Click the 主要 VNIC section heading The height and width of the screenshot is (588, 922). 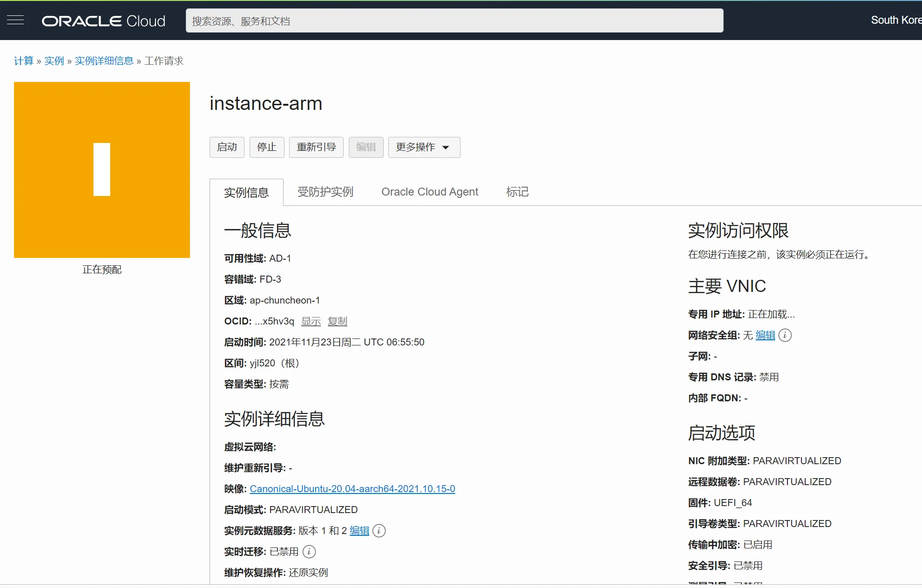pyautogui.click(x=727, y=286)
